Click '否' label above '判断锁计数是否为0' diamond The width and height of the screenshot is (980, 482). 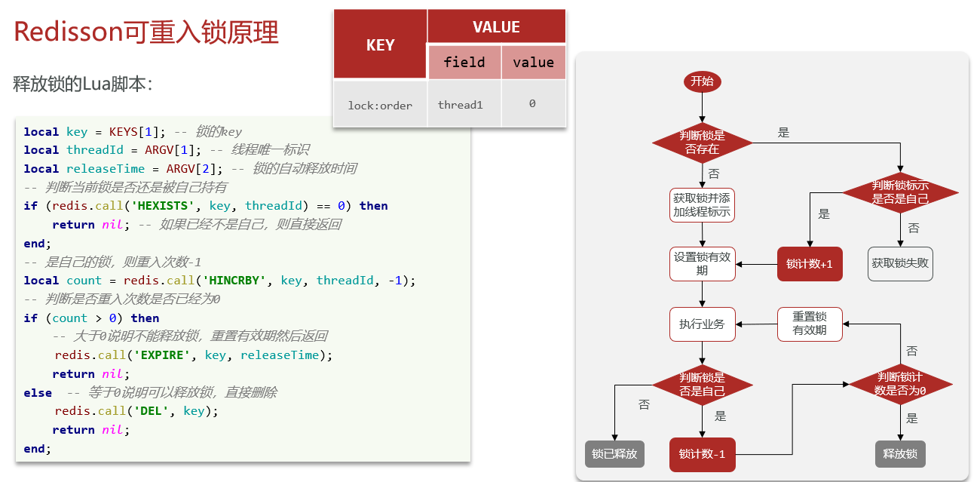click(912, 351)
